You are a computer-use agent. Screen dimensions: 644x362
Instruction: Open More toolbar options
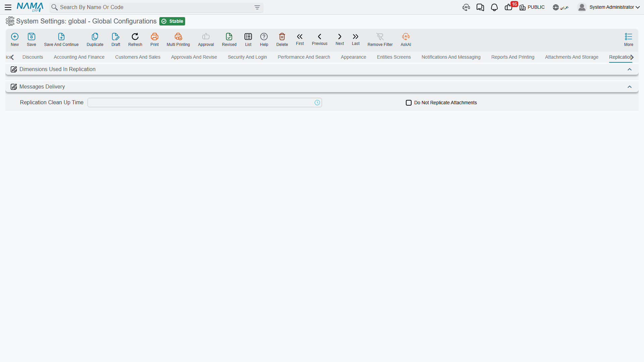coord(629,40)
